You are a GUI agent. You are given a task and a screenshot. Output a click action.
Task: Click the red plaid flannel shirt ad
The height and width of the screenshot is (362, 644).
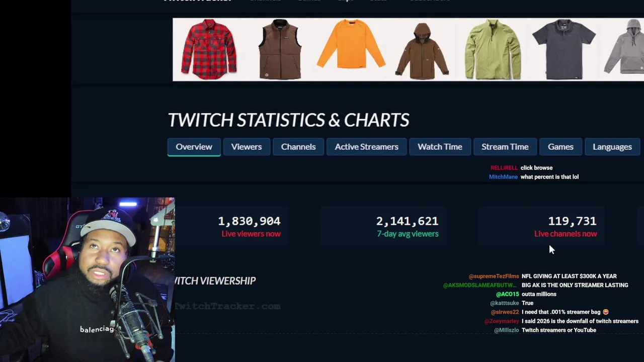pyautogui.click(x=209, y=49)
